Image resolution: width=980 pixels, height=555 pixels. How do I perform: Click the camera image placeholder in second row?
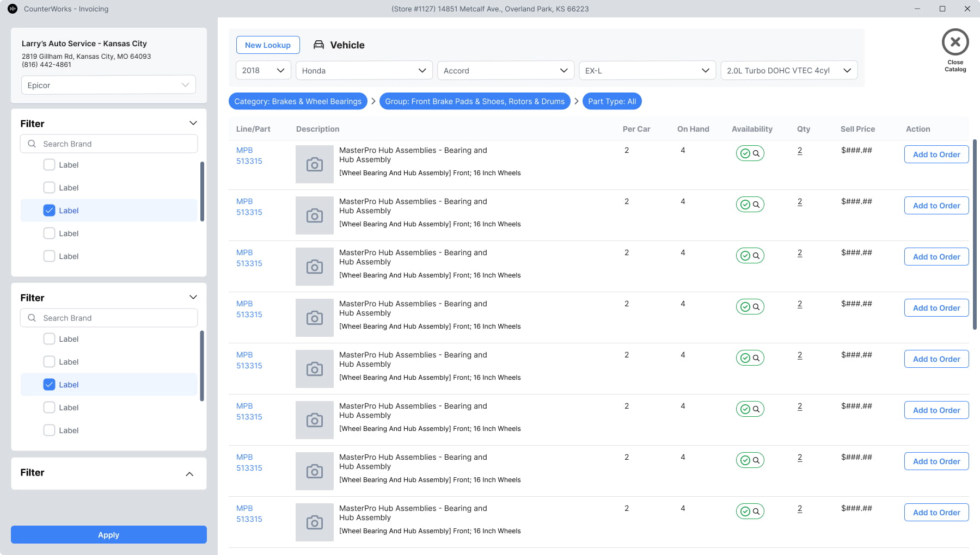tap(314, 215)
